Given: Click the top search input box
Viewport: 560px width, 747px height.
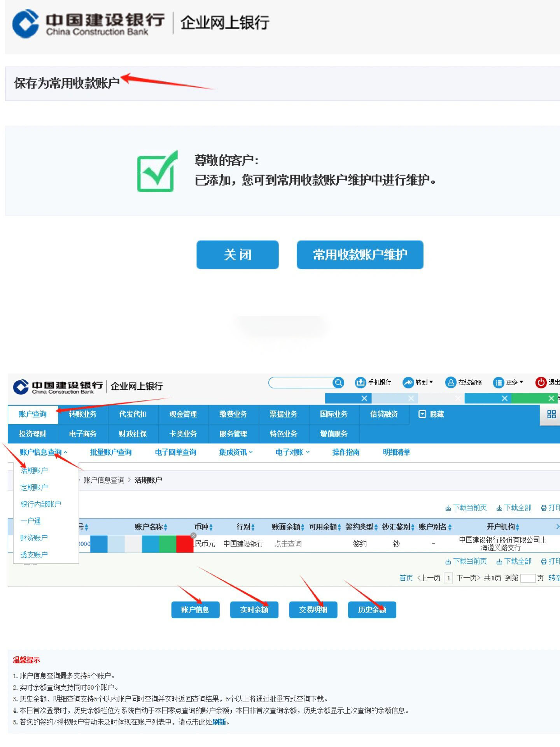Looking at the screenshot, I should (x=301, y=382).
